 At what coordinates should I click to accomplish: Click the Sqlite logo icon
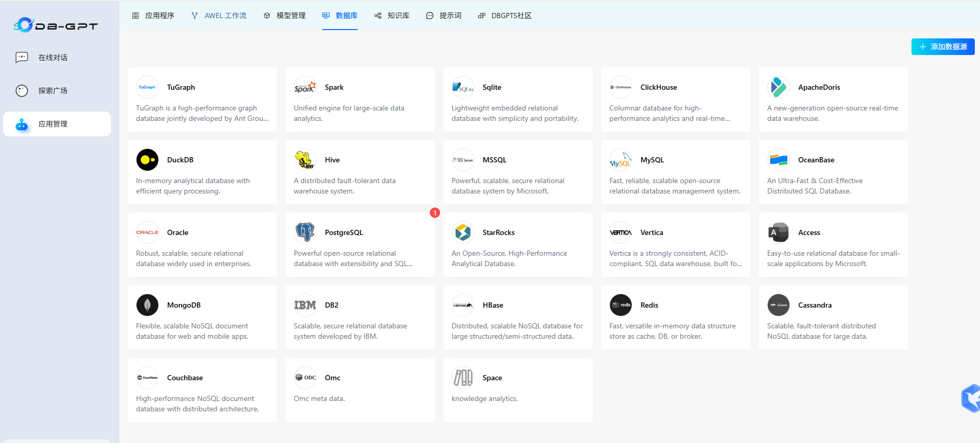pos(463,87)
